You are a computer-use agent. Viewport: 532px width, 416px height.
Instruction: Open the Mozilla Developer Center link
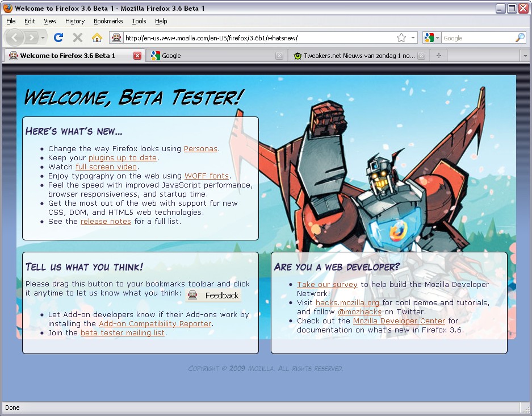(399, 321)
